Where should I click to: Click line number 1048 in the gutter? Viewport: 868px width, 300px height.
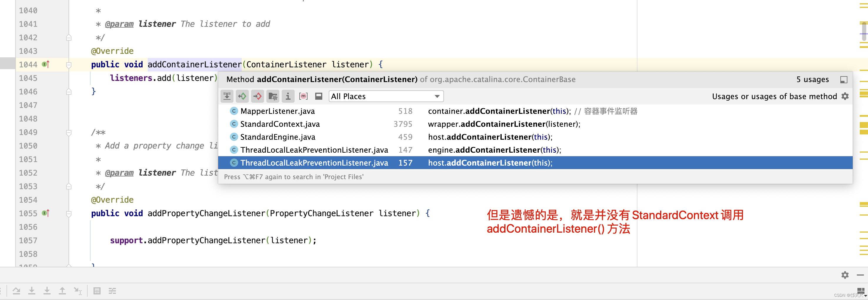(x=28, y=119)
